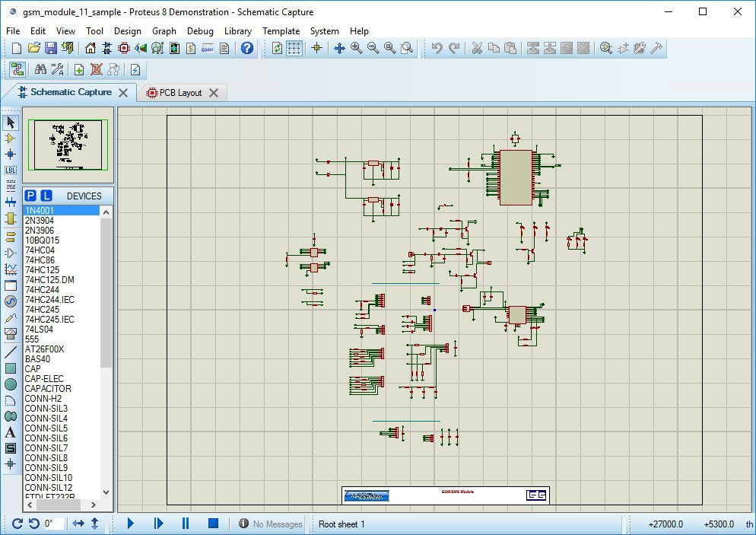The width and height of the screenshot is (756, 535).
Task: Click the Save Project icon
Action: coord(50,48)
